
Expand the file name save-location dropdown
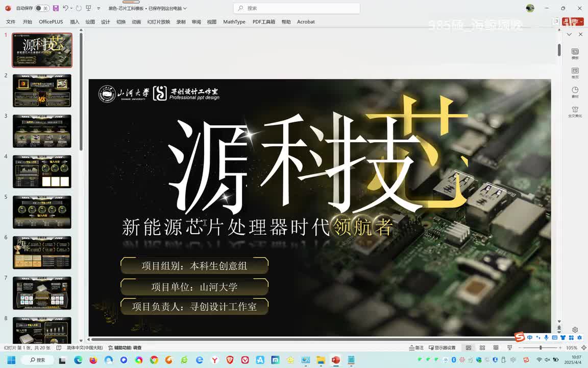(x=185, y=8)
